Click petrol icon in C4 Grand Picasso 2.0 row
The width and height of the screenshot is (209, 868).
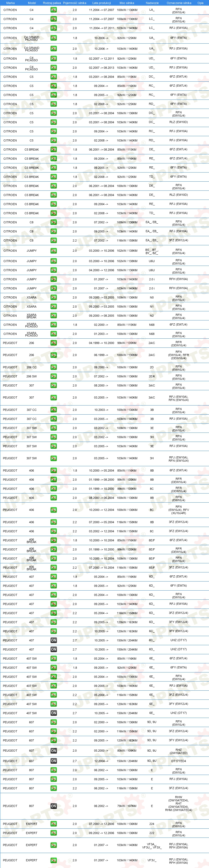(53, 48)
